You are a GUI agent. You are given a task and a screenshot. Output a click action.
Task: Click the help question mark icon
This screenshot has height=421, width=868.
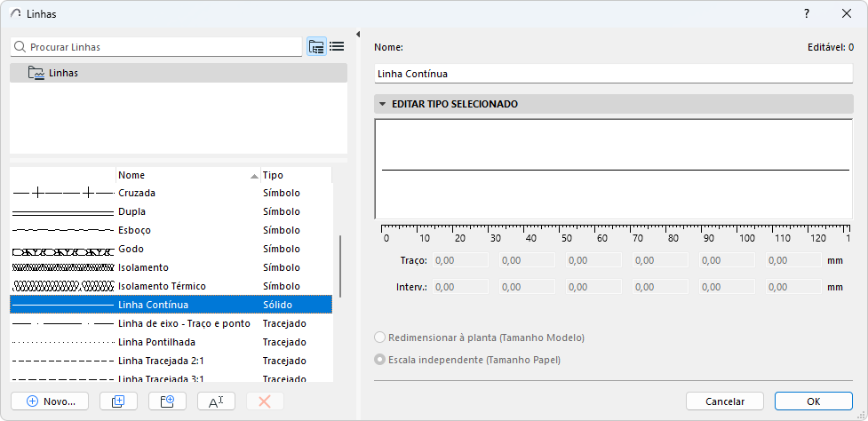point(807,14)
